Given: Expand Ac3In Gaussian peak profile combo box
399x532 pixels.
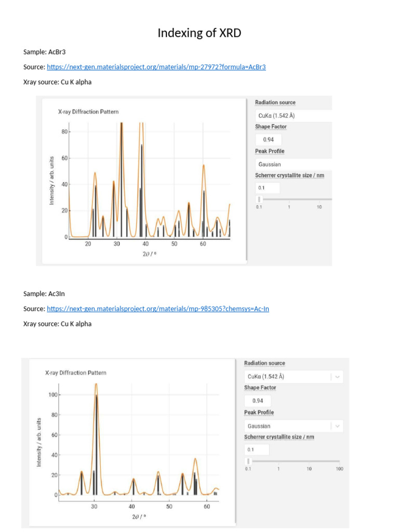Looking at the screenshot, I should [x=287, y=426].
